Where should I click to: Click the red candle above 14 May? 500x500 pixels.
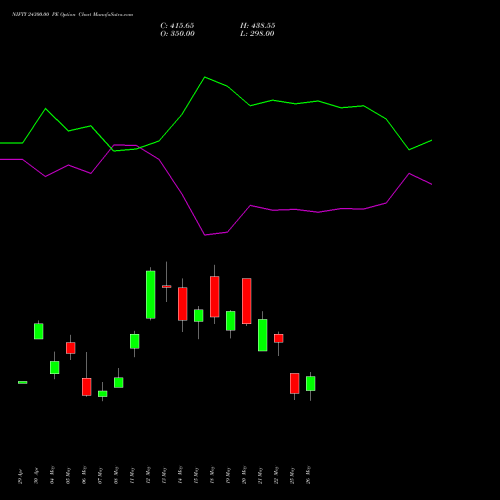(x=183, y=304)
